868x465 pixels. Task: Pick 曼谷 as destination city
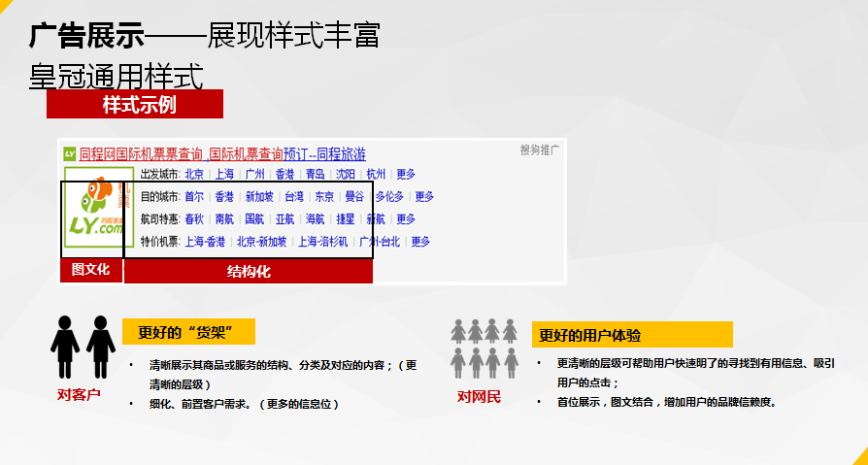click(354, 196)
